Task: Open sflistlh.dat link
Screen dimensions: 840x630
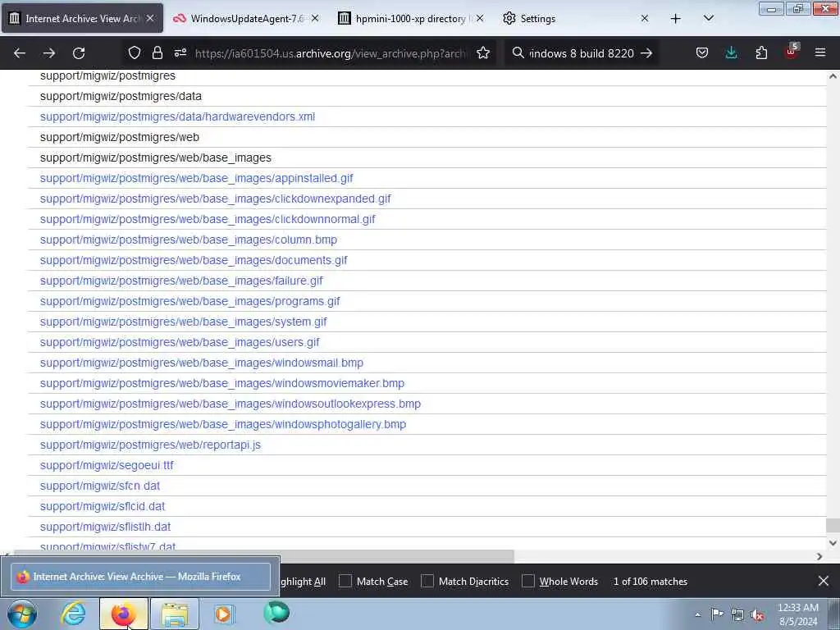Action: point(105,527)
